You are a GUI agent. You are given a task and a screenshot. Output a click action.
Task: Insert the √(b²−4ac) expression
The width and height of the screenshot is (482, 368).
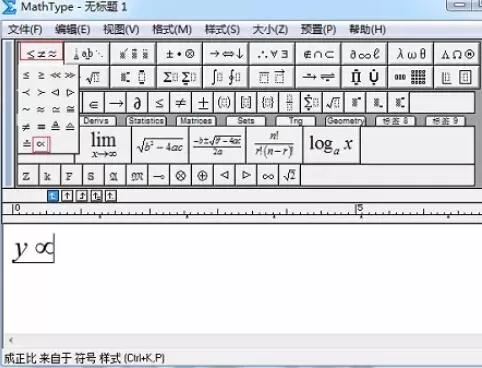coord(160,145)
